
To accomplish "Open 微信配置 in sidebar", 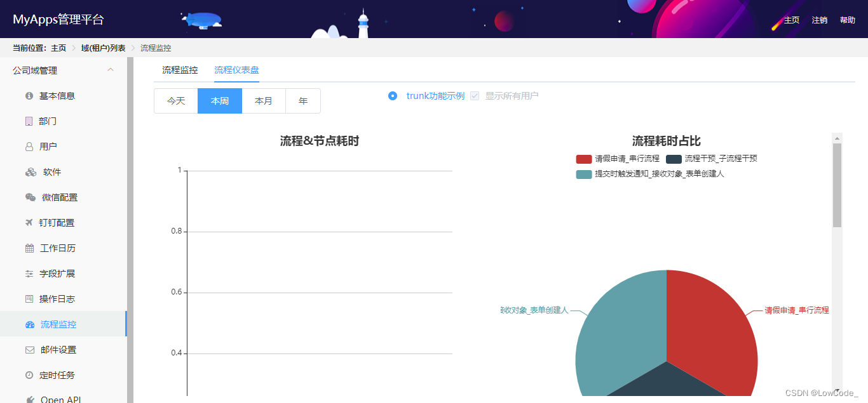I will coord(60,197).
